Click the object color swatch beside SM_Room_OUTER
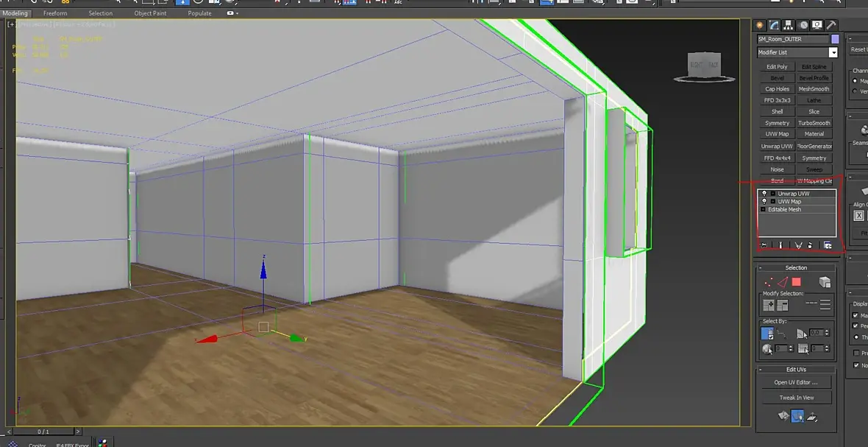868x447 pixels. 836,39
